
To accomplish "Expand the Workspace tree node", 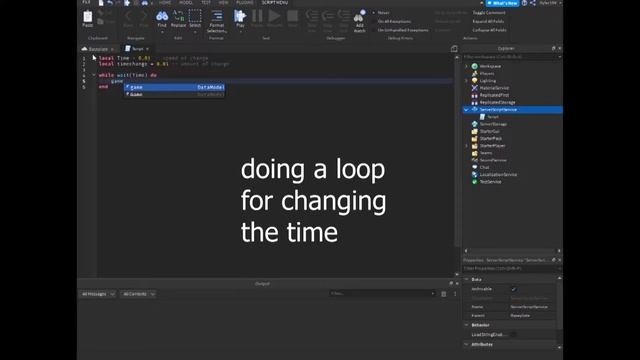I will pyautogui.click(x=467, y=66).
